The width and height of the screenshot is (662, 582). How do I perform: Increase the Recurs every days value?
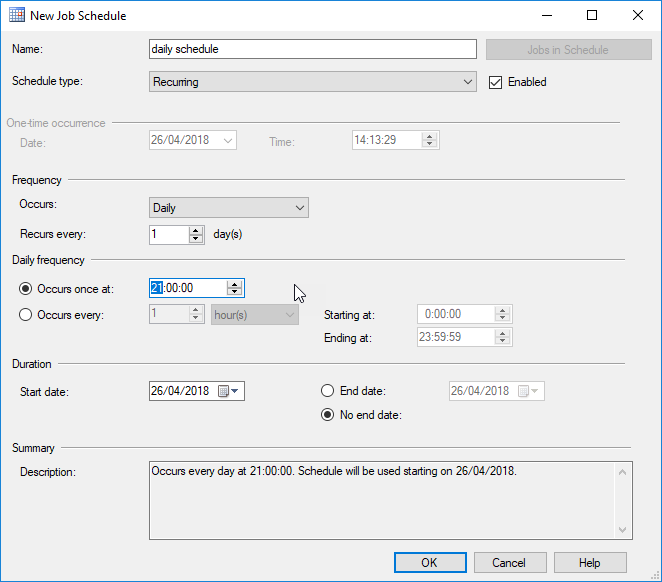point(196,230)
